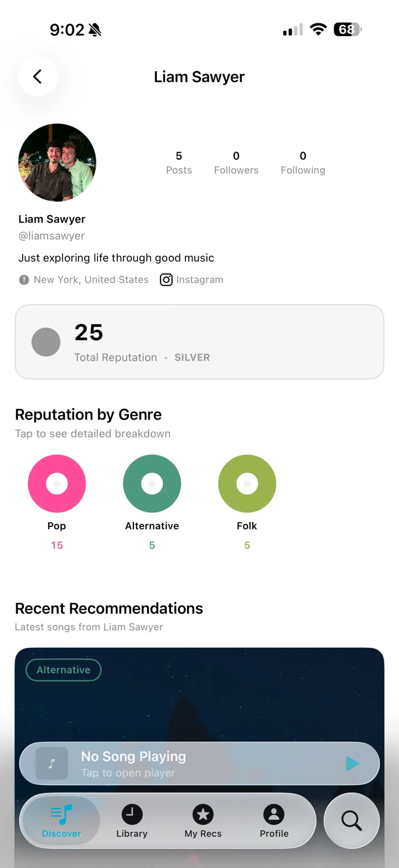Open the player via No Song Playing bar
This screenshot has height=868, width=399.
click(x=166, y=764)
